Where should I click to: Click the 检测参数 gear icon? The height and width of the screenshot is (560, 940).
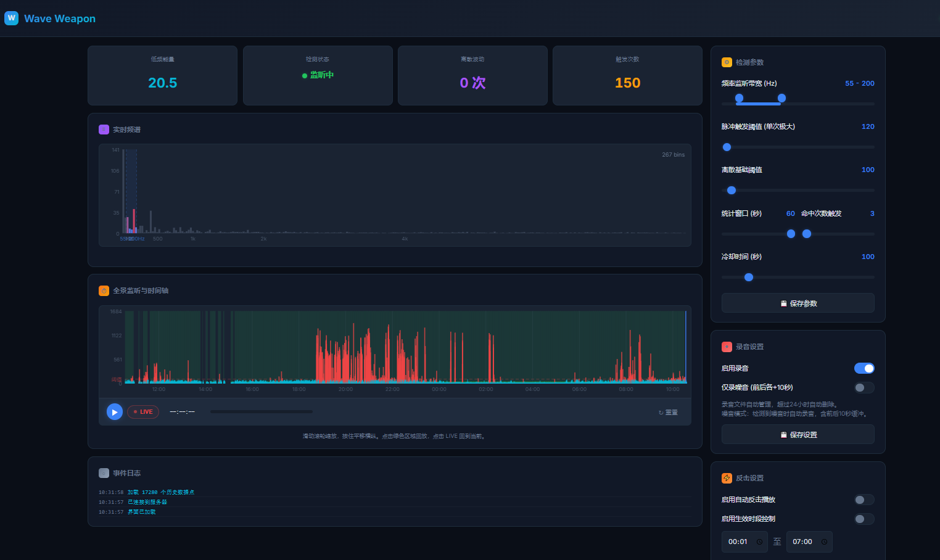pos(727,62)
